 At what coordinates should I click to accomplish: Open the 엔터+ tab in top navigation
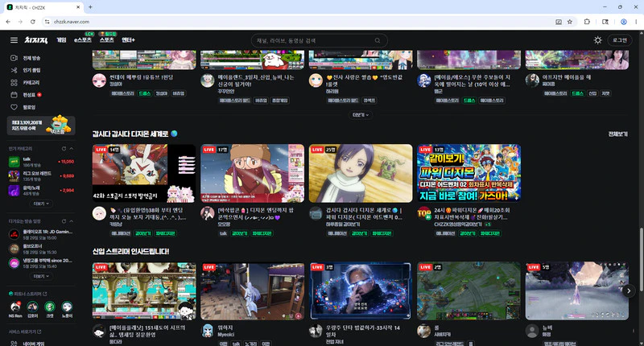[x=128, y=39]
